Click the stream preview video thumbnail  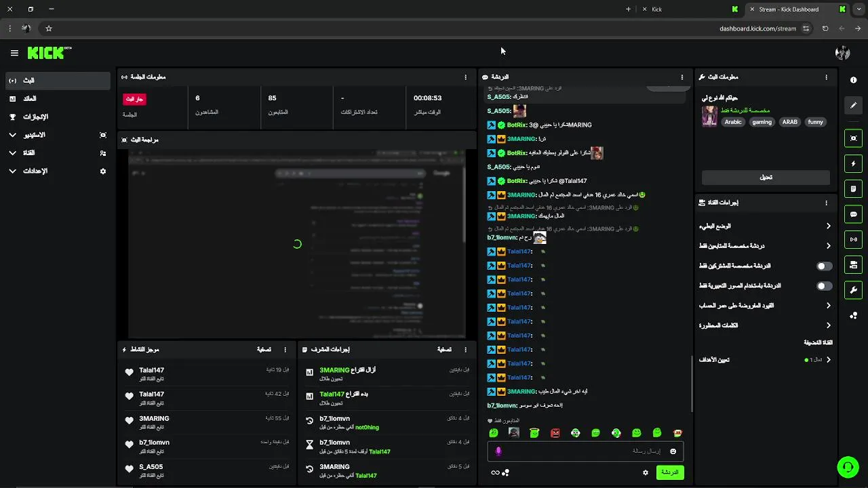click(297, 243)
